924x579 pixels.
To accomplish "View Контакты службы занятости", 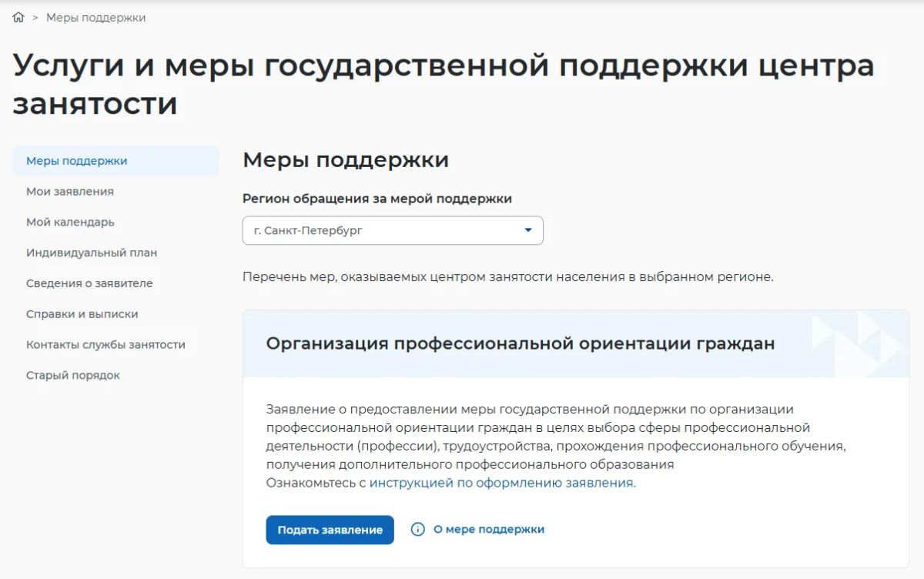I will coord(105,345).
